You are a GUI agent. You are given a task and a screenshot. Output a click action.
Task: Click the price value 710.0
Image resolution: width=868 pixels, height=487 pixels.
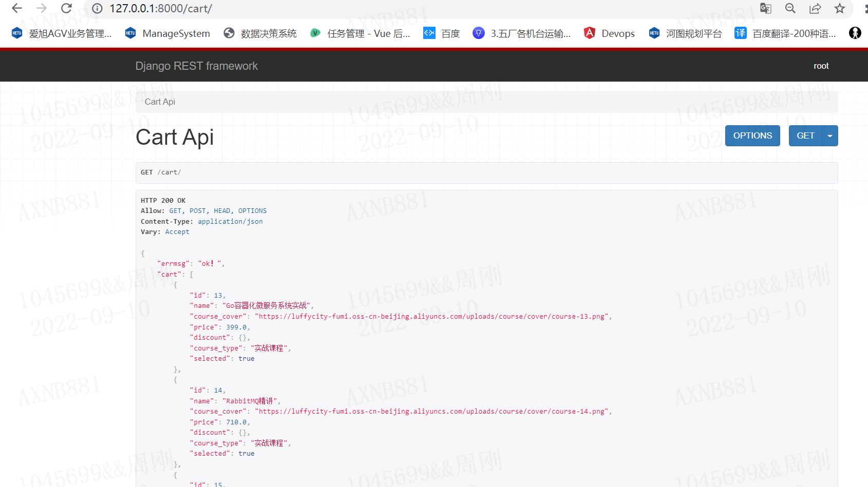click(236, 422)
